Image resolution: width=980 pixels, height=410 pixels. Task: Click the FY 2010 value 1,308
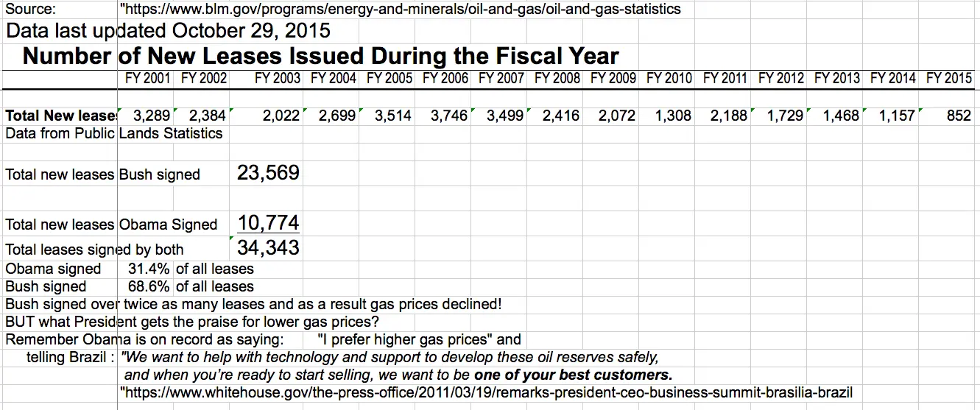pyautogui.click(x=674, y=116)
